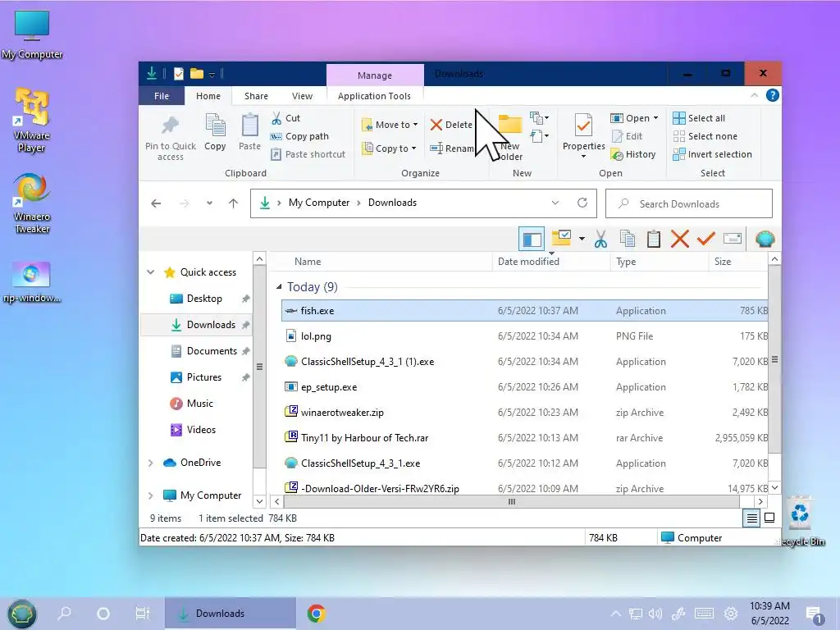
Task: Open Properties with the checkmark page icon
Action: click(x=583, y=126)
